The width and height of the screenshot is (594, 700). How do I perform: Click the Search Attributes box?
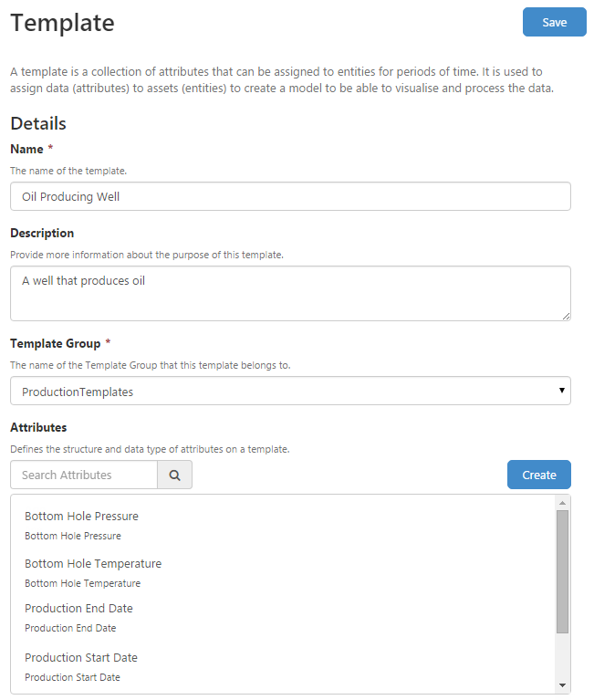coord(84,475)
